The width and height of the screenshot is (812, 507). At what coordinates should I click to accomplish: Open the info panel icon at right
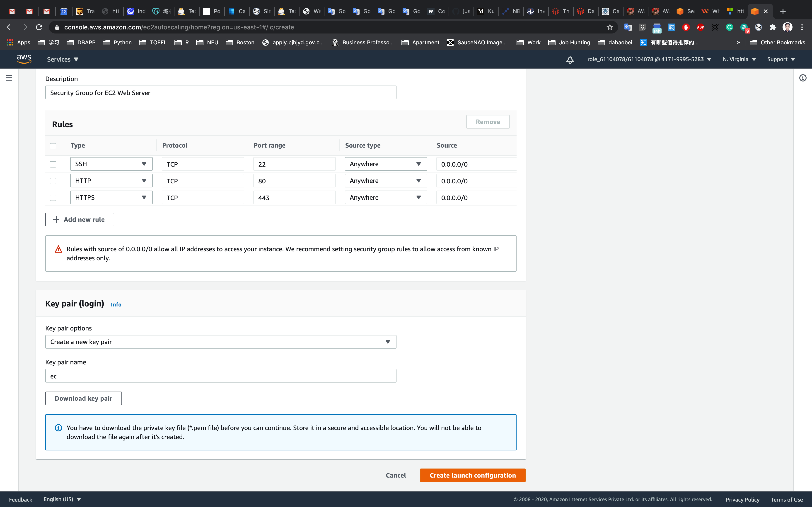tap(803, 78)
